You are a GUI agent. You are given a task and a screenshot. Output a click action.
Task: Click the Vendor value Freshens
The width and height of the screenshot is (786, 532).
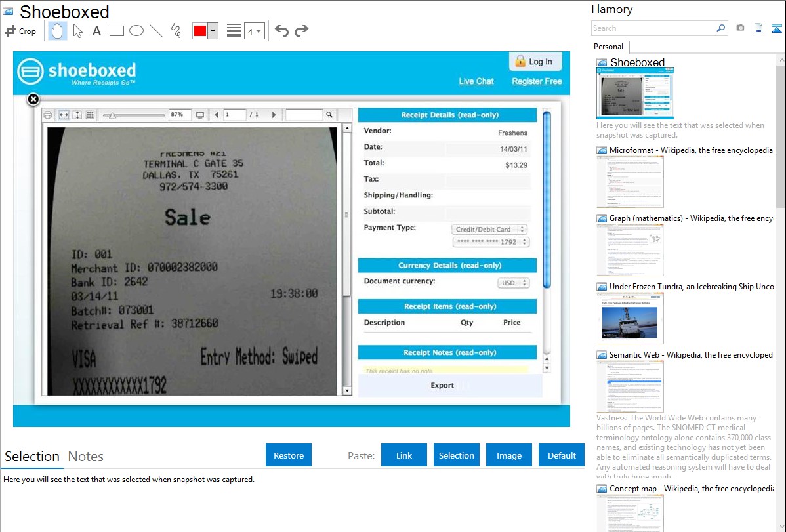tap(512, 133)
